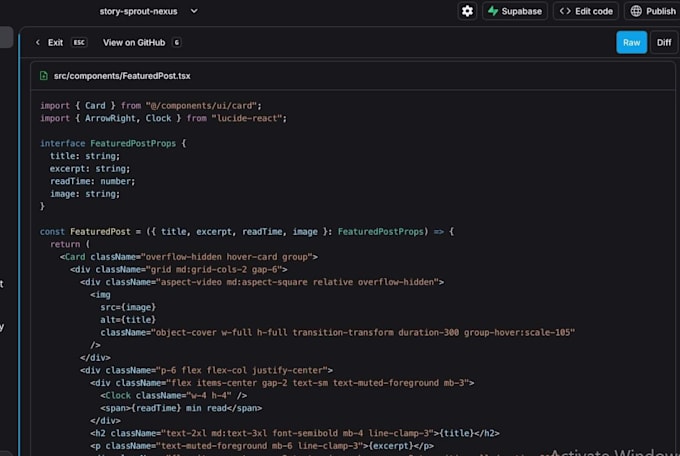Publish the project

point(653,11)
